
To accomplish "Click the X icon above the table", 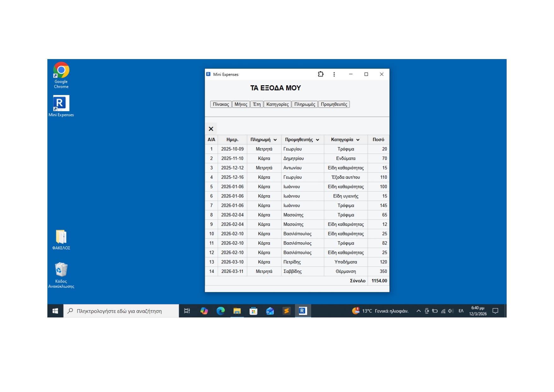I will [x=211, y=129].
